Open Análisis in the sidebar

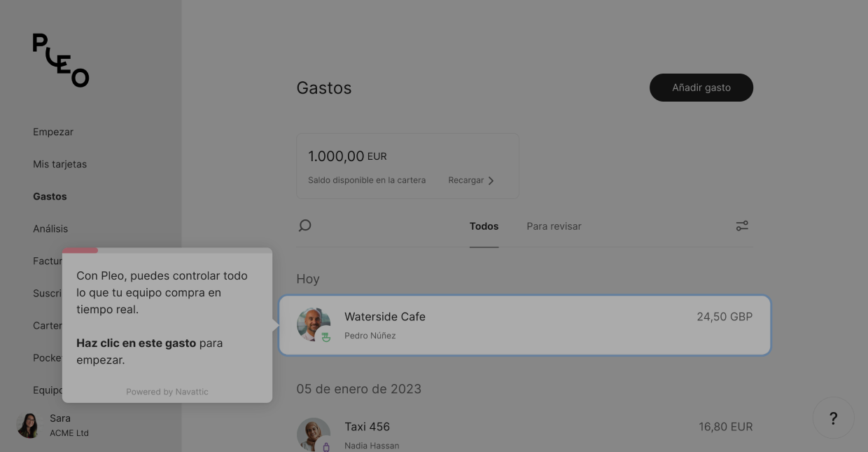pos(50,228)
